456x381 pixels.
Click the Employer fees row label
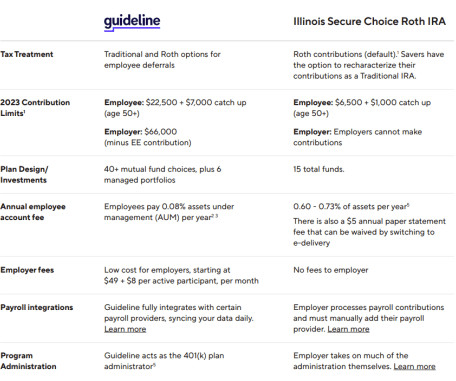click(x=27, y=270)
